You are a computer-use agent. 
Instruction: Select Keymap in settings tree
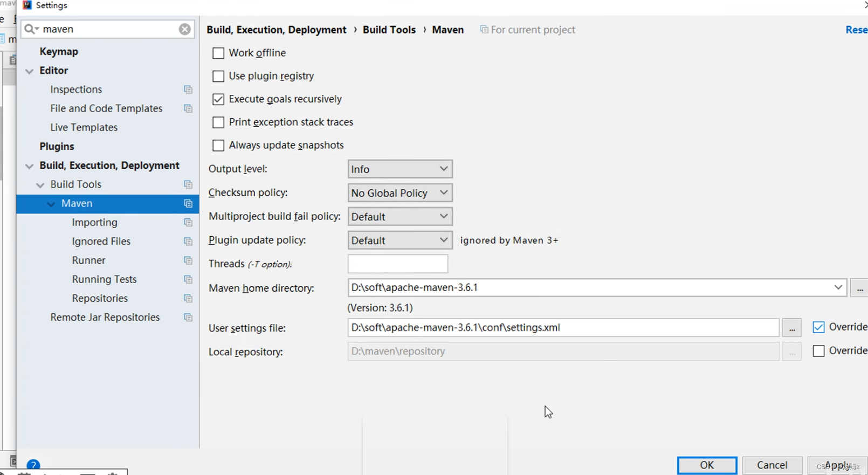(59, 51)
